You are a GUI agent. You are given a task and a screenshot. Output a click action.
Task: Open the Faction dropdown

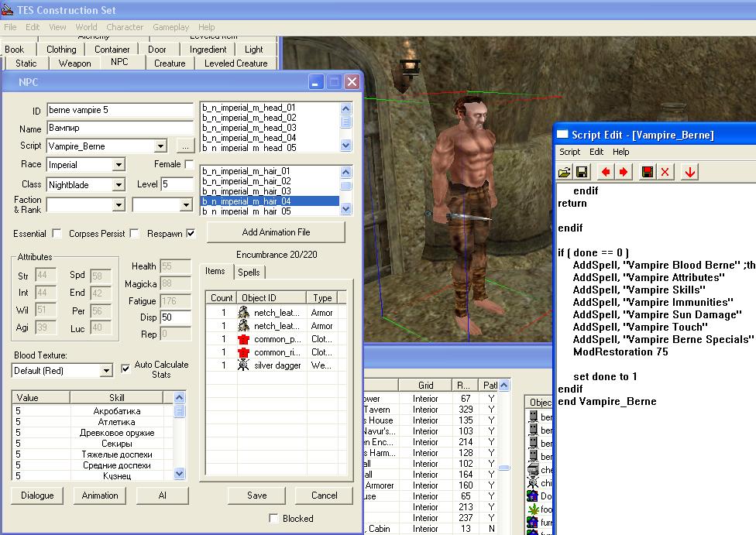(119, 205)
